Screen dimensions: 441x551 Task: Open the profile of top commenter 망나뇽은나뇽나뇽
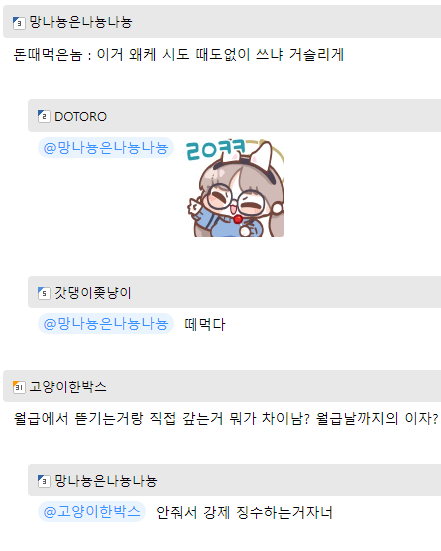coord(80,22)
